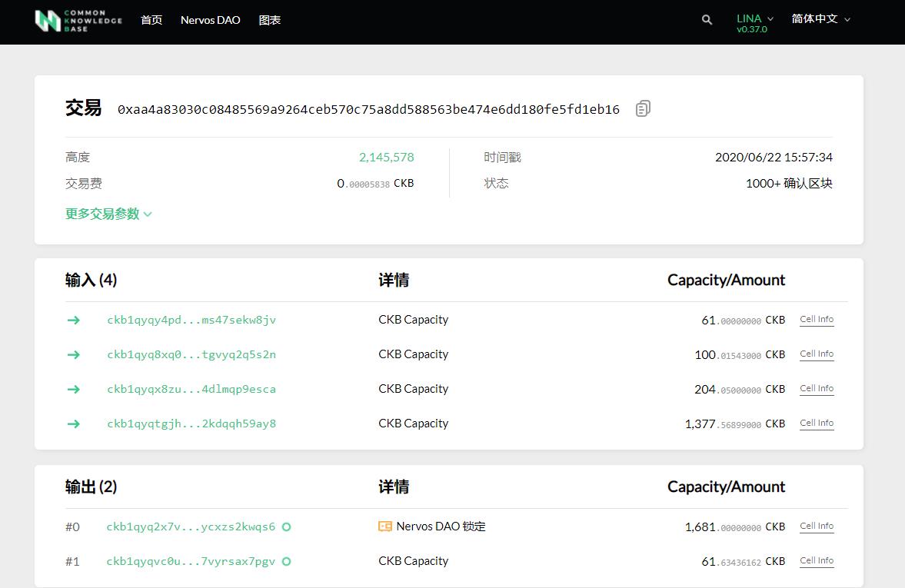This screenshot has height=588, width=905.
Task: Click the 100.01543000 CKB amount
Action: [740, 355]
